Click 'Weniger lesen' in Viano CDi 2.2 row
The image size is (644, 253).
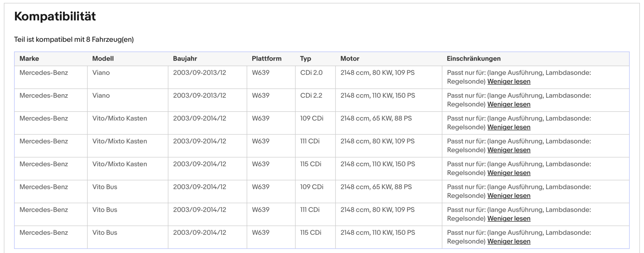pos(509,104)
